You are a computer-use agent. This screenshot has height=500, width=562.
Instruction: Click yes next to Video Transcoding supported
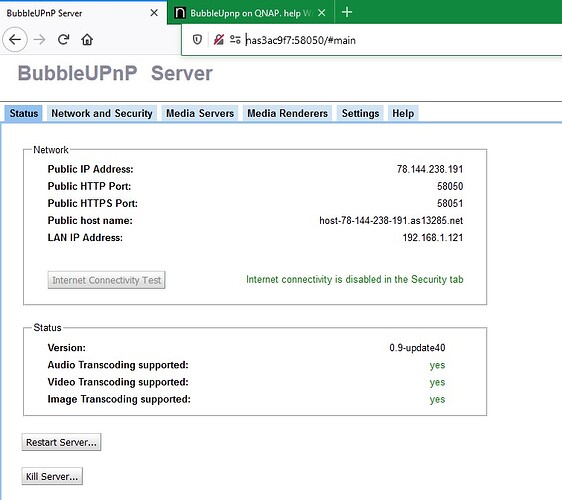[437, 382]
